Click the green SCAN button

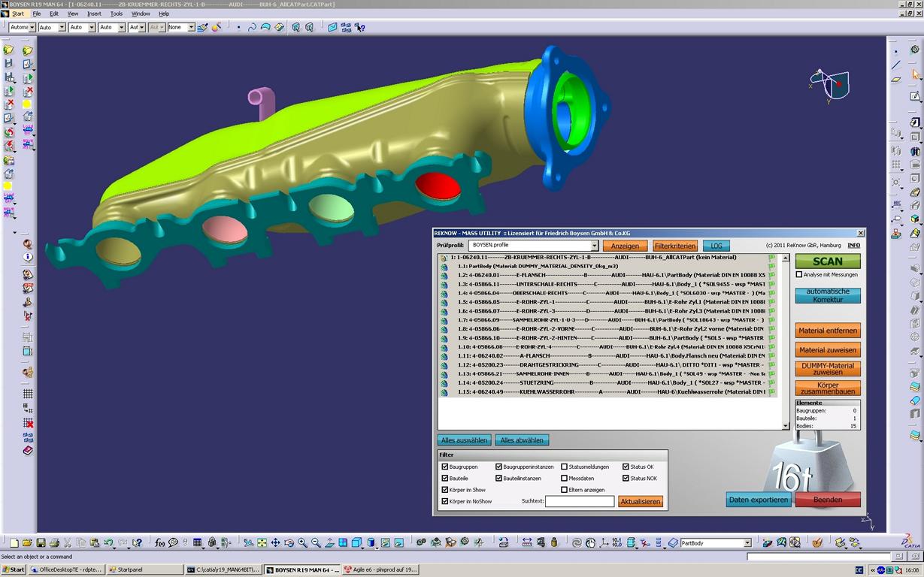tap(828, 261)
